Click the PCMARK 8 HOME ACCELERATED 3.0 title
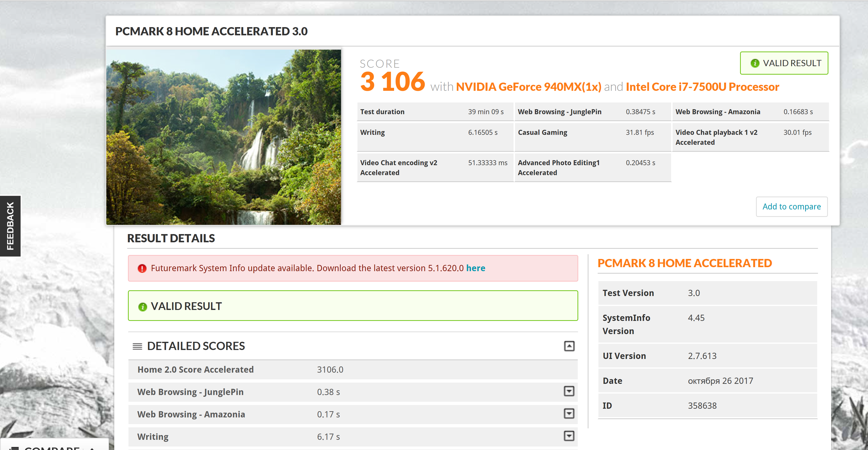868x450 pixels. point(211,31)
